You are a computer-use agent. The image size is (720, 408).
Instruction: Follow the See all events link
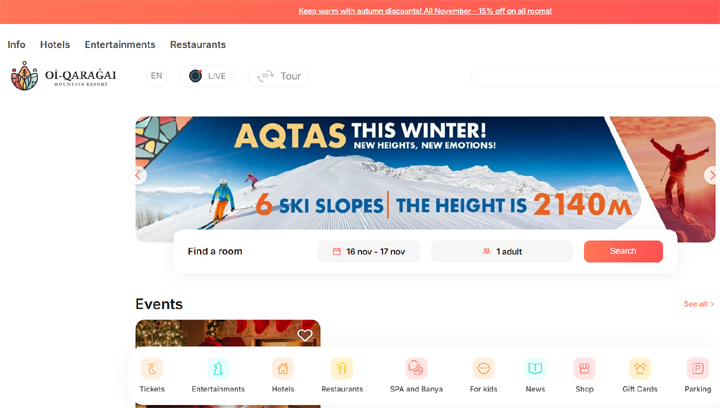(x=698, y=304)
